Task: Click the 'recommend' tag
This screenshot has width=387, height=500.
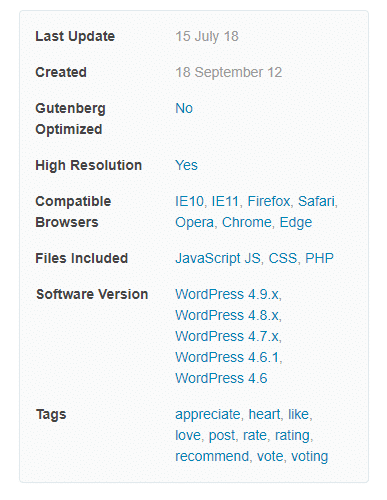Action: click(212, 456)
